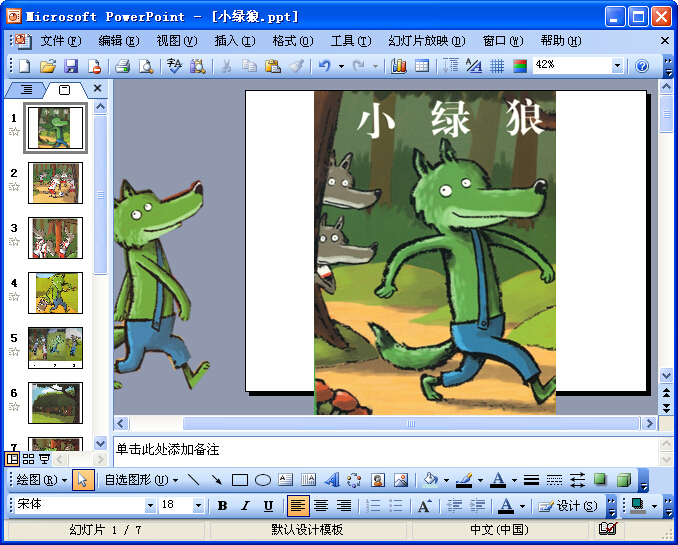Expand the Undo history dropdown arrow
The width and height of the screenshot is (678, 545).
click(341, 66)
